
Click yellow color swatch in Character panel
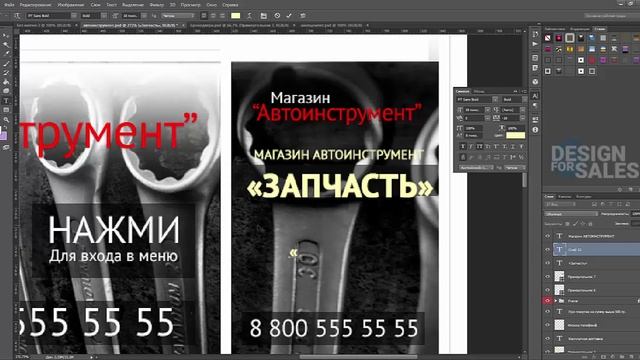click(516, 135)
